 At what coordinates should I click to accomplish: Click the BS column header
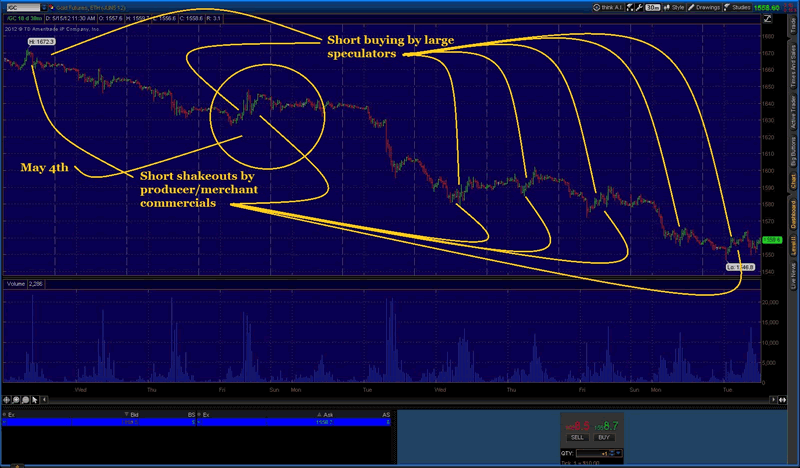(191, 414)
